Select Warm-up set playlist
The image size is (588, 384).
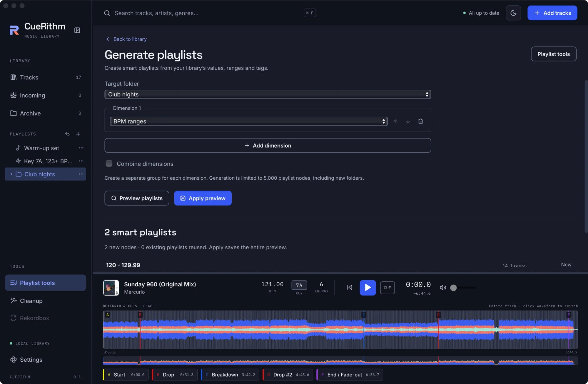click(x=41, y=148)
